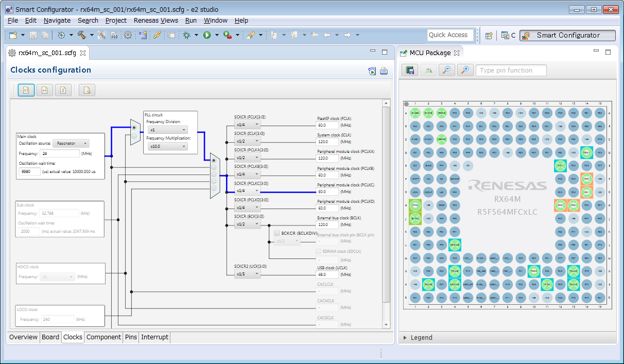Click the XTAL pin on MCU package
Viewport: 624px width, 364px height.
point(415,205)
